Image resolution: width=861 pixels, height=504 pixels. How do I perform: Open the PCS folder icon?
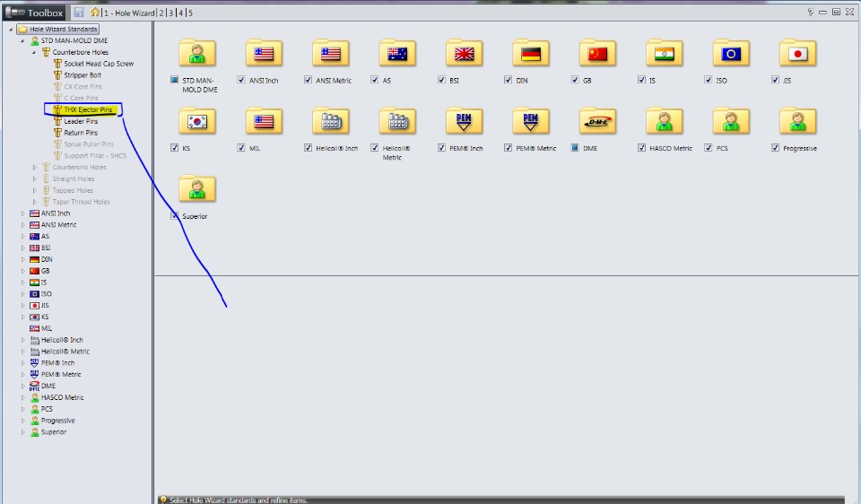pos(732,121)
